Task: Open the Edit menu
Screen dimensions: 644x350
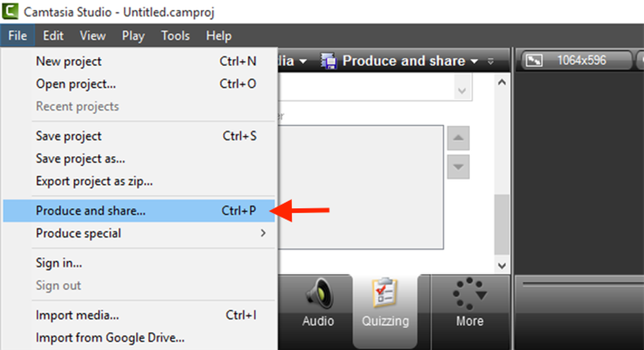Action: click(53, 36)
